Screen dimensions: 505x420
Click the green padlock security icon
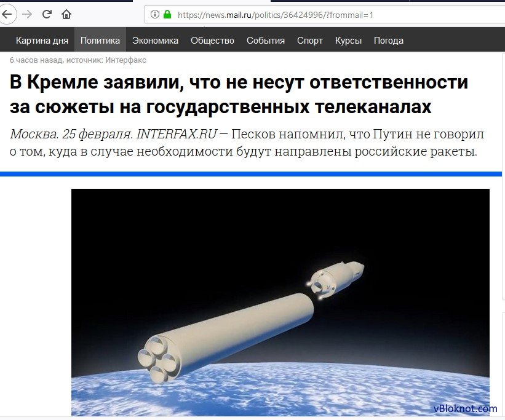point(167,14)
